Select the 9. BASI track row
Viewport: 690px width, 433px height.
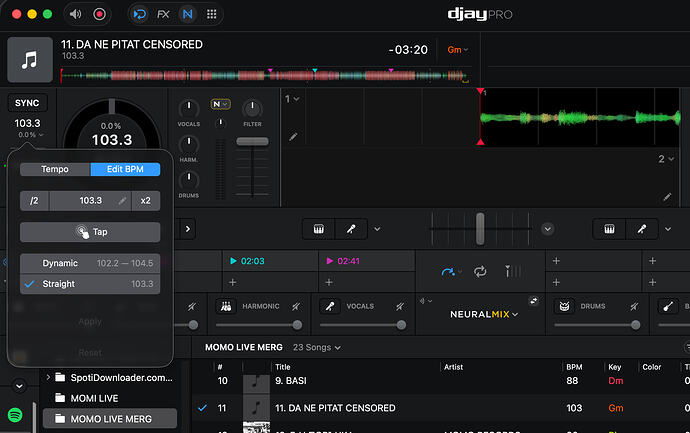point(440,381)
